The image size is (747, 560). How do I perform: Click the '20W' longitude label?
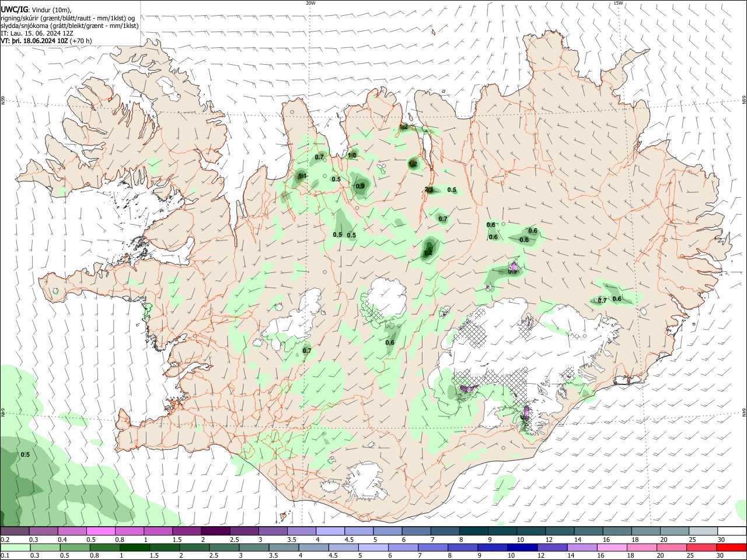click(310, 3)
